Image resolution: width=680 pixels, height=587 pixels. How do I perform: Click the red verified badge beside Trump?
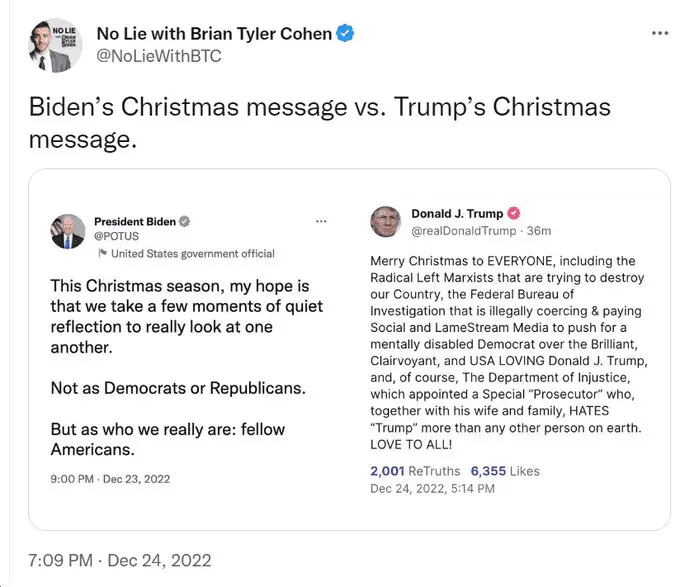(513, 214)
